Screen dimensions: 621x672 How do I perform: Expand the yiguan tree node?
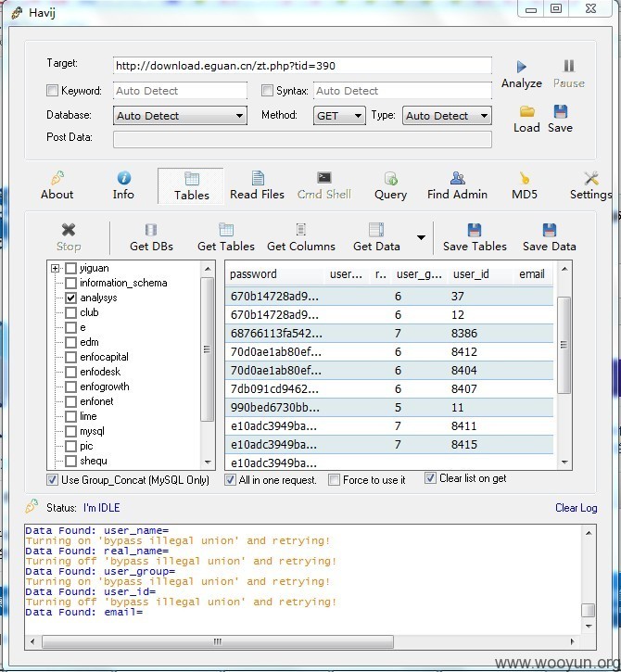pyautogui.click(x=55, y=268)
